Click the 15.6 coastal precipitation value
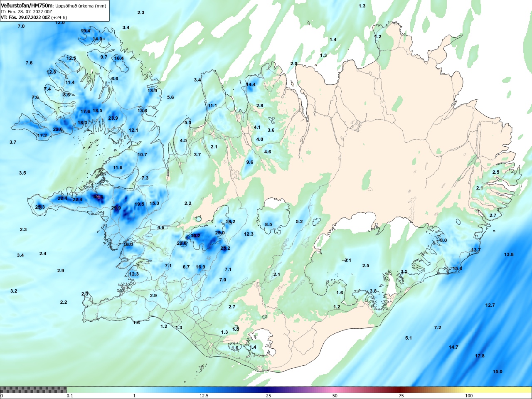 click(x=457, y=268)
